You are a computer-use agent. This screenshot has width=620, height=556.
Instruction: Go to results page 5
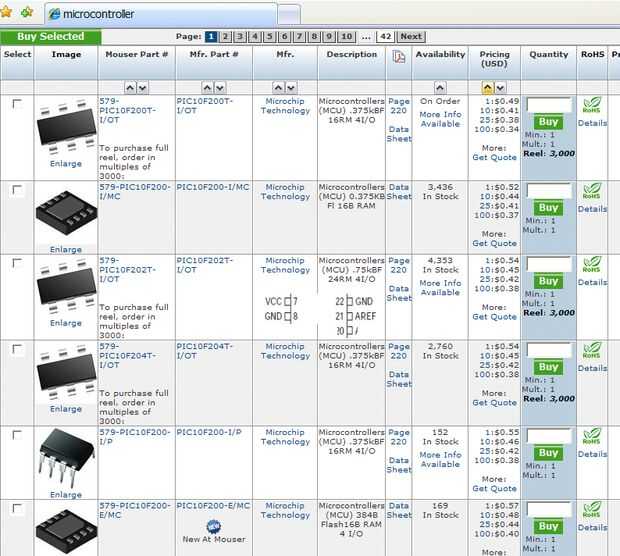click(x=270, y=37)
